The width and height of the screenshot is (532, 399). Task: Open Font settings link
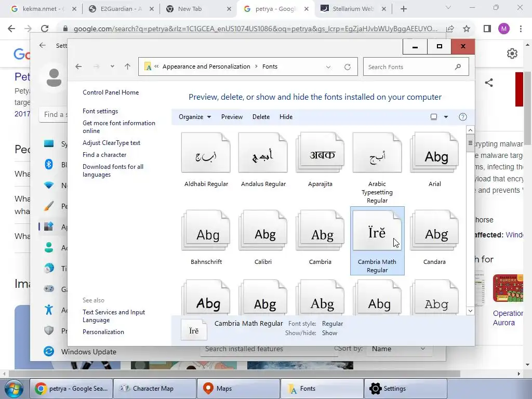click(x=100, y=111)
